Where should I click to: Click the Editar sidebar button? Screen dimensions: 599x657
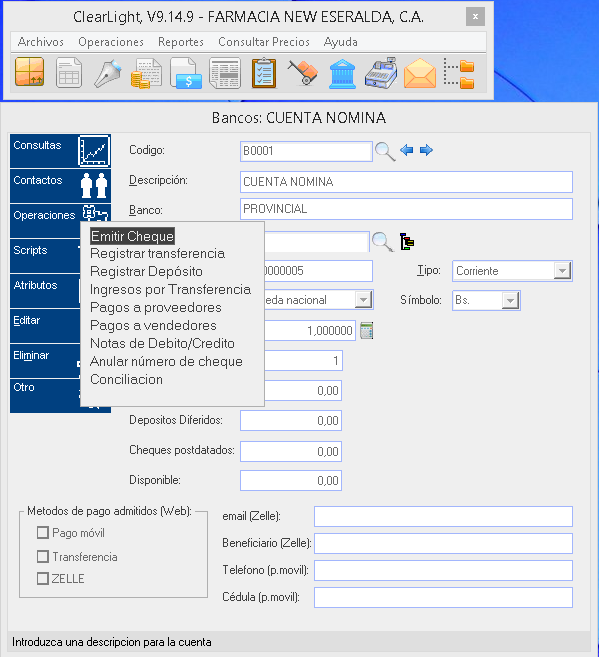45,326
